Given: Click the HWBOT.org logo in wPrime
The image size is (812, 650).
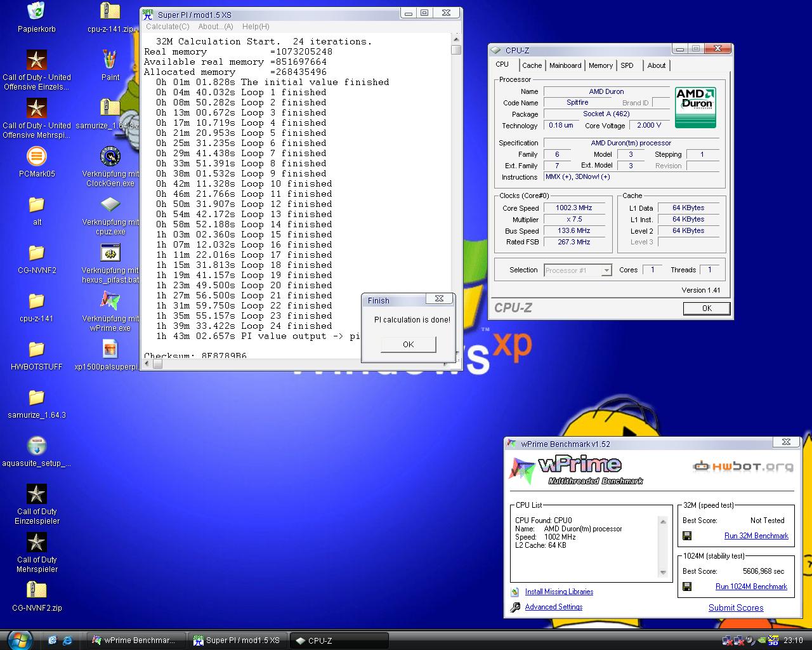Looking at the screenshot, I should [x=743, y=467].
